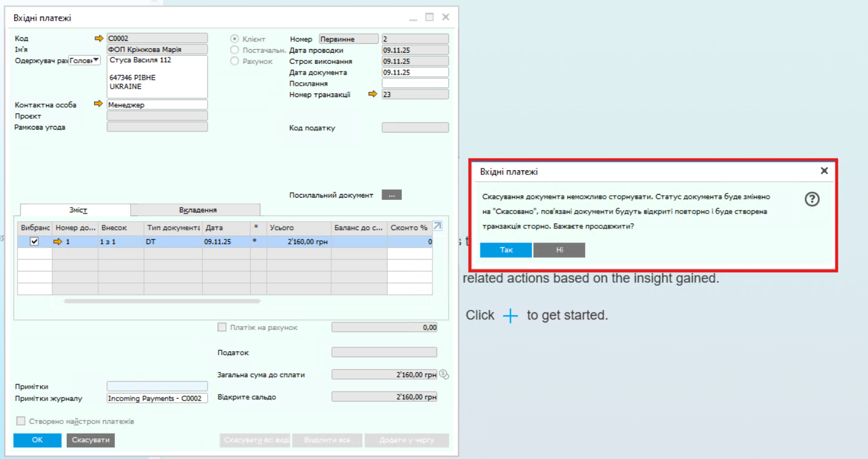This screenshot has width=868, height=459.
Task: Click the horizontal scrollbar under the table
Action: (x=162, y=301)
